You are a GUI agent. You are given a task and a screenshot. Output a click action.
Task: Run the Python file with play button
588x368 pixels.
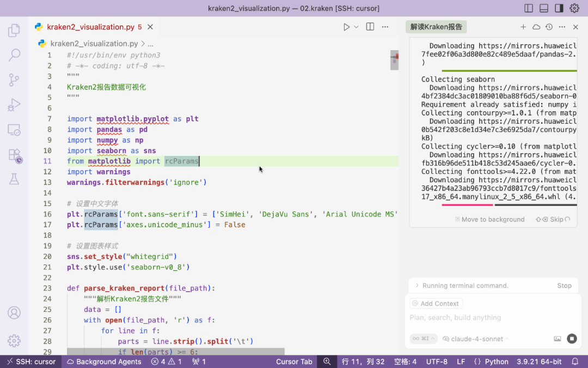[346, 27]
